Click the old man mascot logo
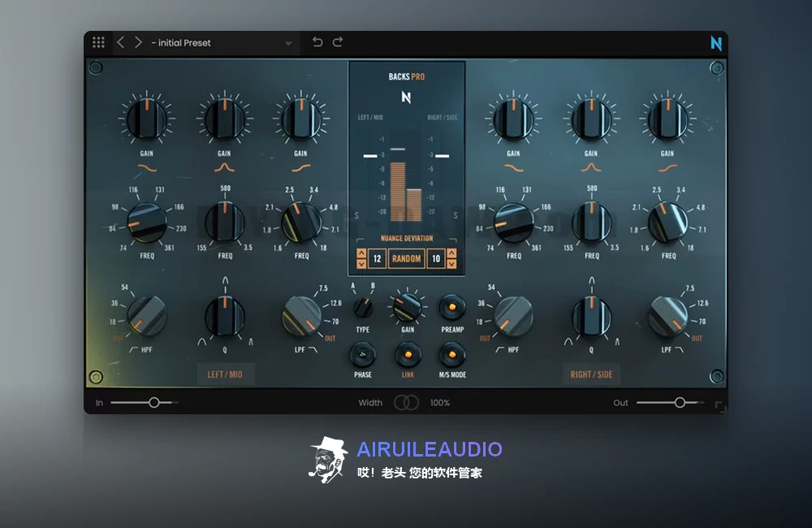This screenshot has width=812, height=528. 328,460
